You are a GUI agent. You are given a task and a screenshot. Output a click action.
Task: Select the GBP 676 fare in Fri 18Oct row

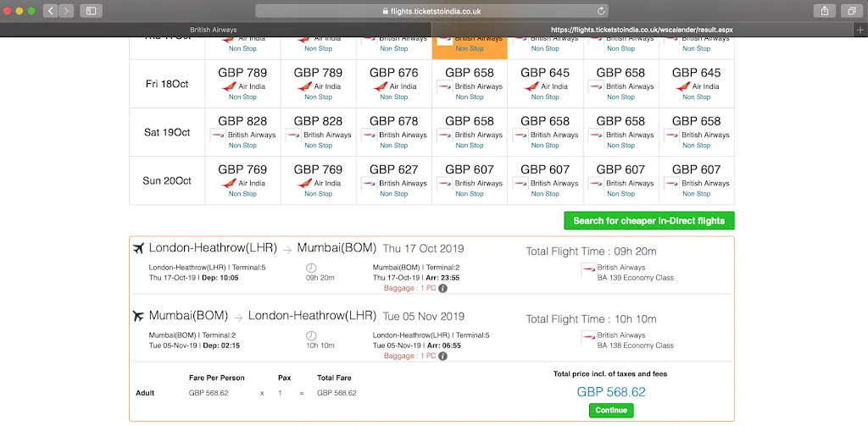[x=393, y=73]
